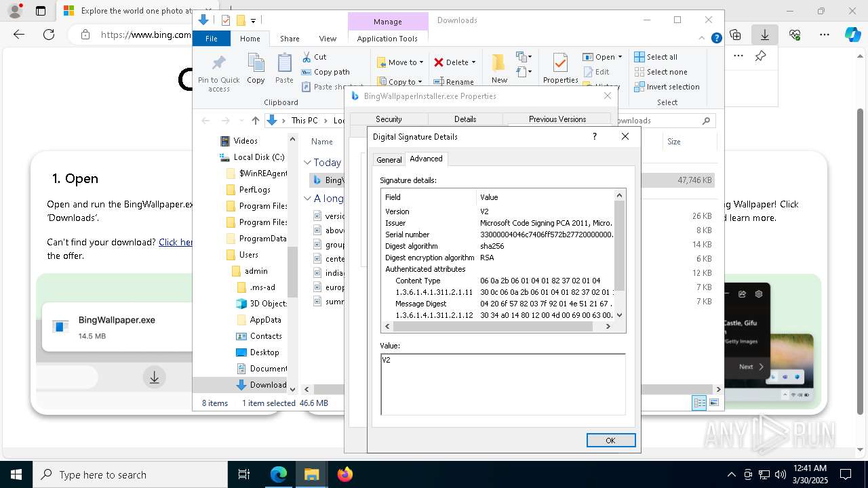868x488 pixels.
Task: Switch to the View ribbon tab
Action: [328, 39]
